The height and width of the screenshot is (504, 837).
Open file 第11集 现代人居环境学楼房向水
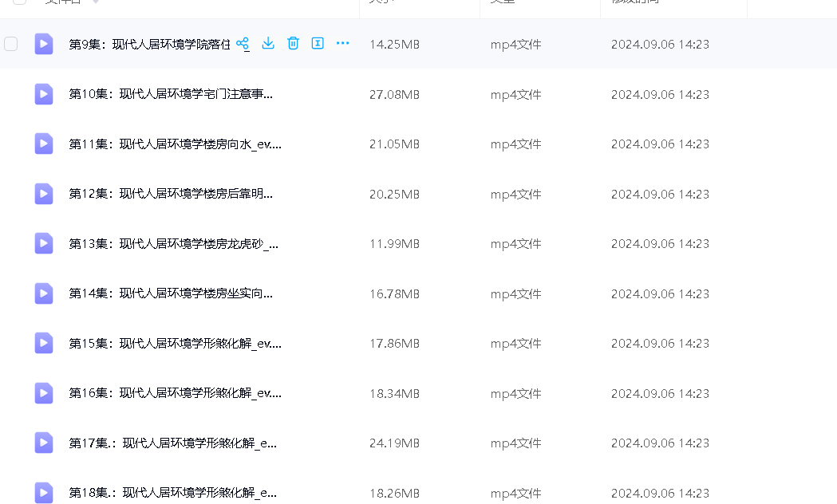(175, 144)
